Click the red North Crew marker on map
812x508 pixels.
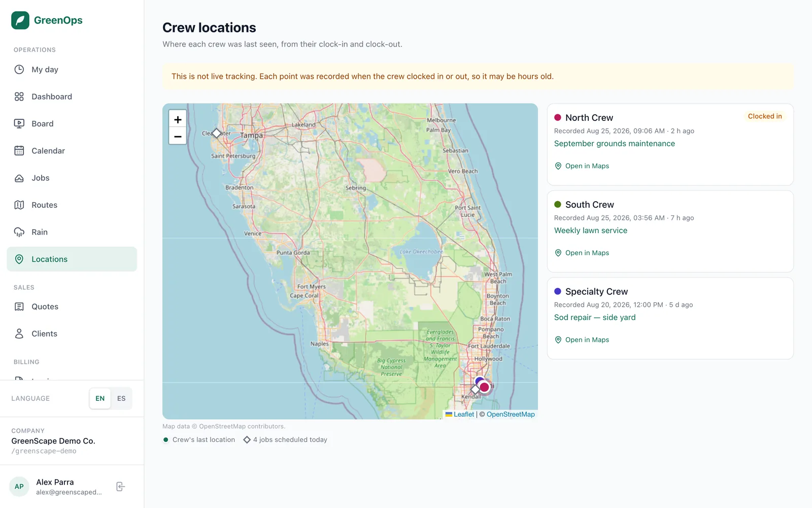click(485, 387)
